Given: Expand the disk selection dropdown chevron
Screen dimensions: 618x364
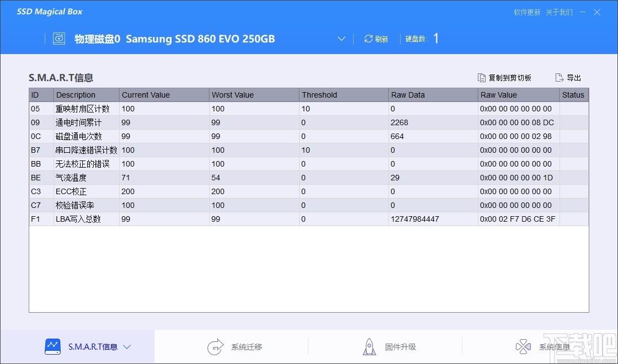Looking at the screenshot, I should click(x=342, y=39).
